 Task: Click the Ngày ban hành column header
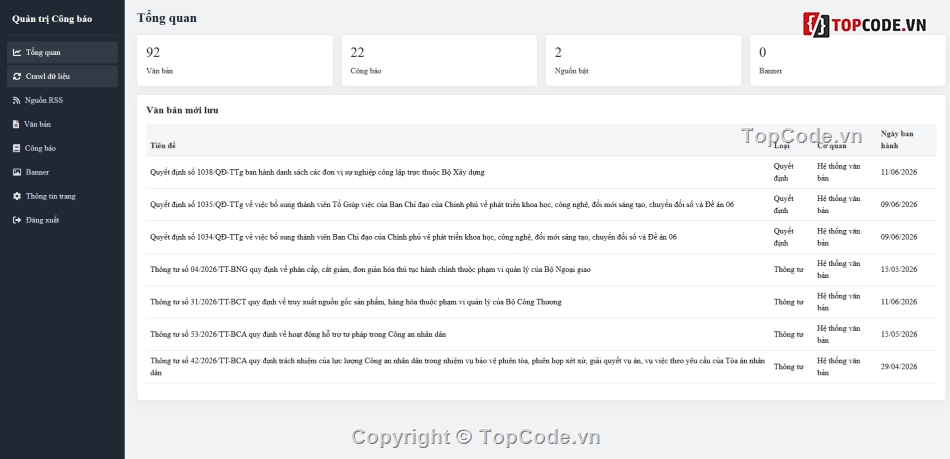[x=897, y=140]
